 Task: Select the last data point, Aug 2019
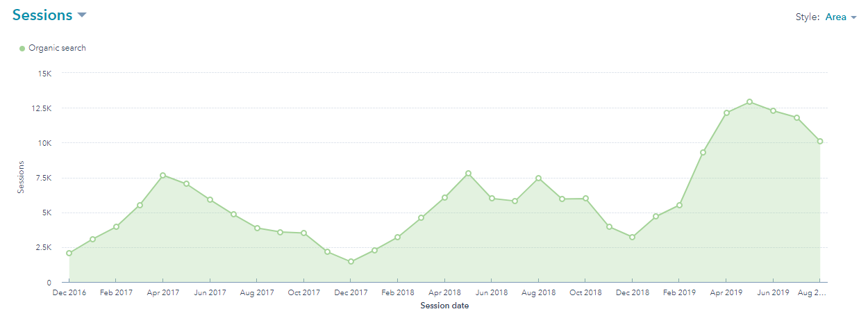pos(820,141)
